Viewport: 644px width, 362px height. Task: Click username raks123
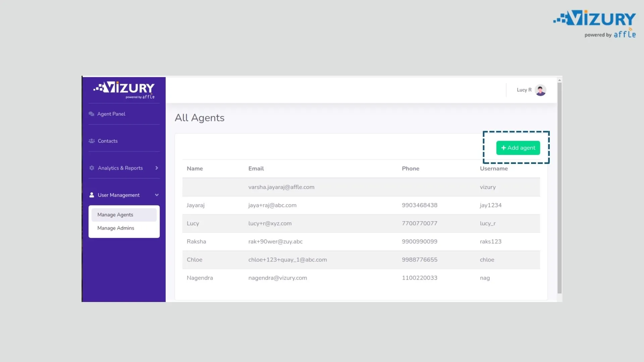490,241
